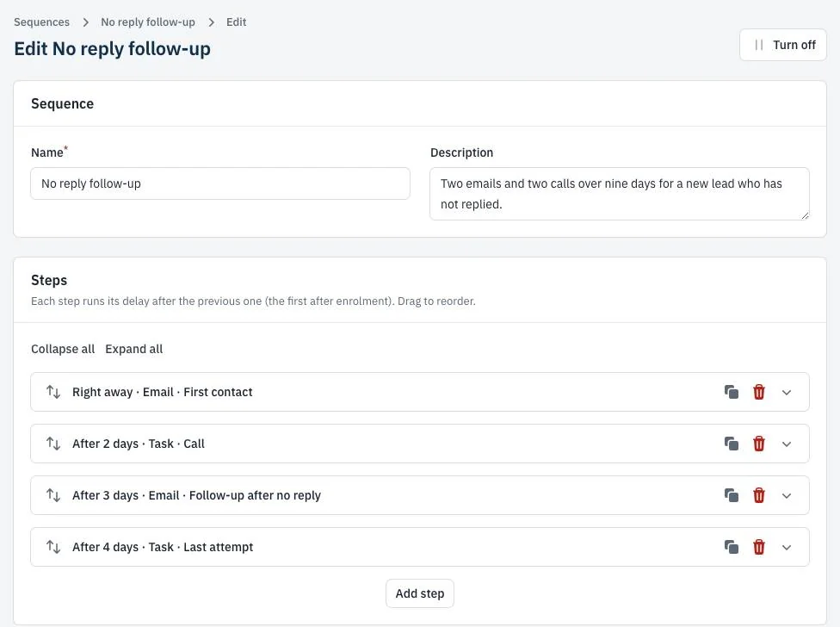
Task: Focus the Name input field
Action: coord(220,183)
